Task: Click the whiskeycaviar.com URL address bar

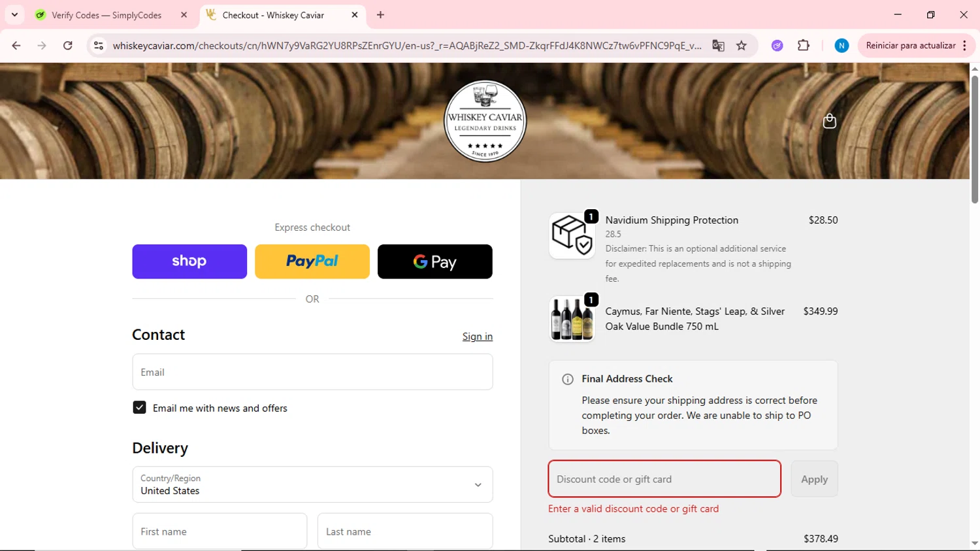Action: coord(406,46)
